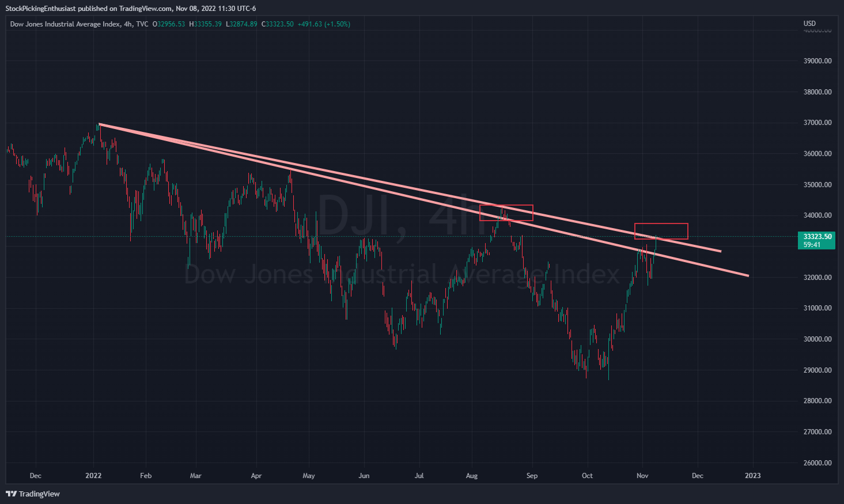
Task: Click the change value +491.63 (+1.50%)
Action: tap(324, 24)
